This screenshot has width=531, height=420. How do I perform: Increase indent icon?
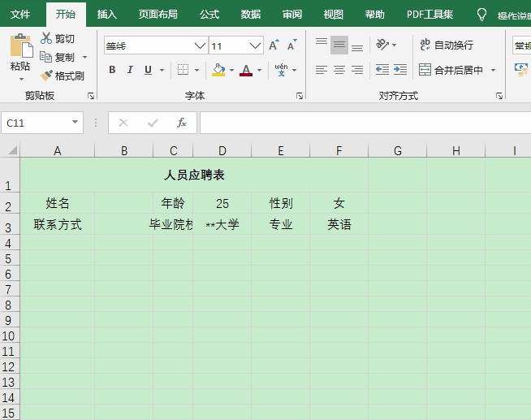coord(400,70)
